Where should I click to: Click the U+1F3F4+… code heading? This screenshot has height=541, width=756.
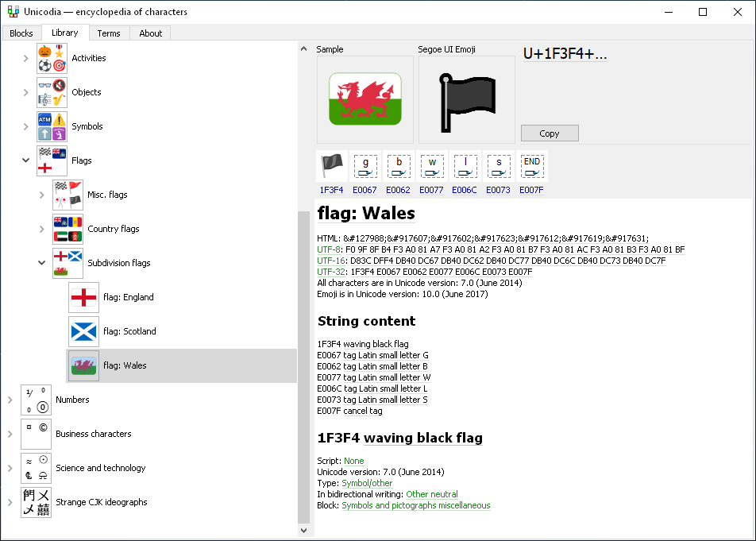click(565, 53)
